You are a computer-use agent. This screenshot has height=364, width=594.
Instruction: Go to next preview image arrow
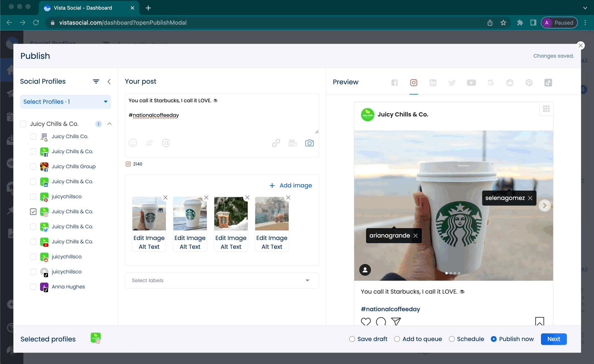click(545, 205)
